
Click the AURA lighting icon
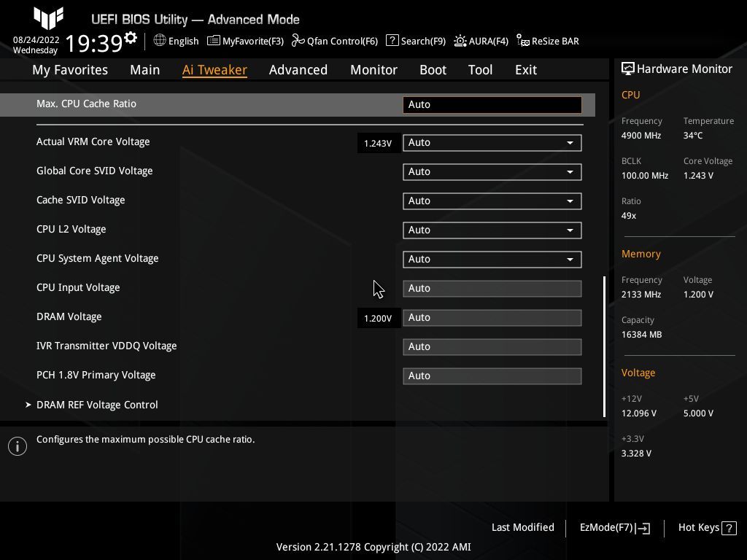(460, 41)
